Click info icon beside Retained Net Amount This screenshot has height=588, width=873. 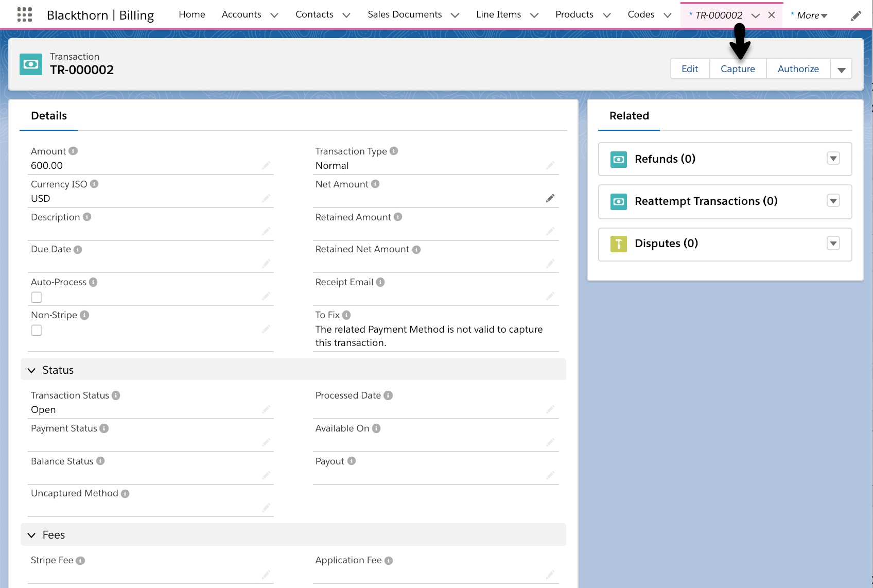[416, 250]
